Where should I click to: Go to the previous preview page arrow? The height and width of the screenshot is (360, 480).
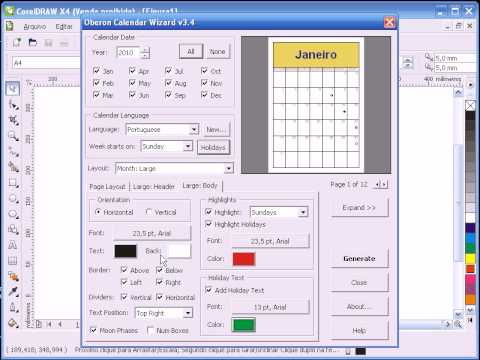coord(378,184)
